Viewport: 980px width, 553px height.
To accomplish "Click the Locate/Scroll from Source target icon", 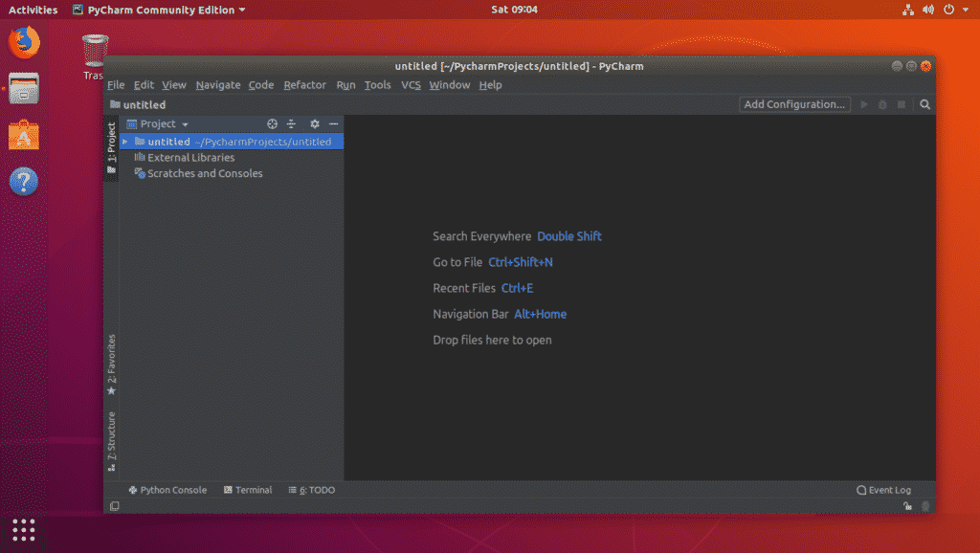I will (272, 124).
